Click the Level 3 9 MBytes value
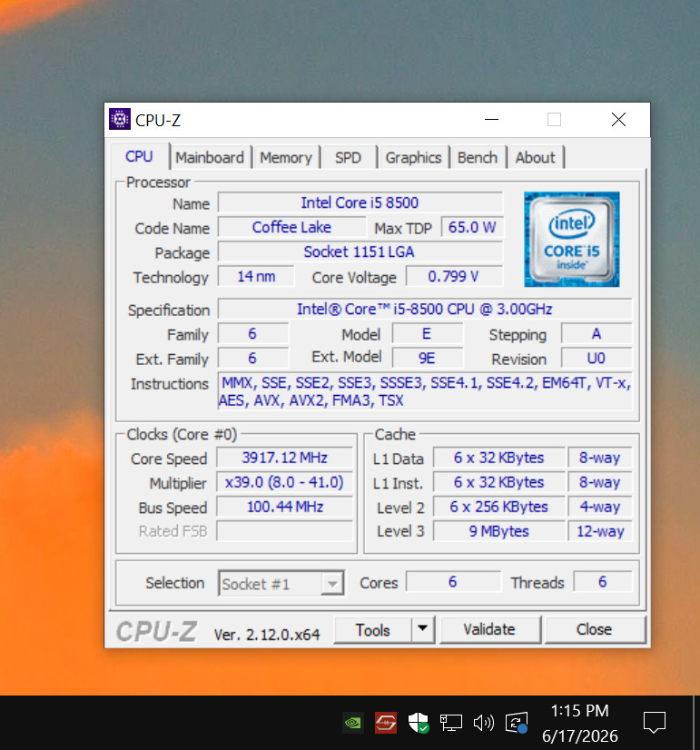 click(498, 530)
